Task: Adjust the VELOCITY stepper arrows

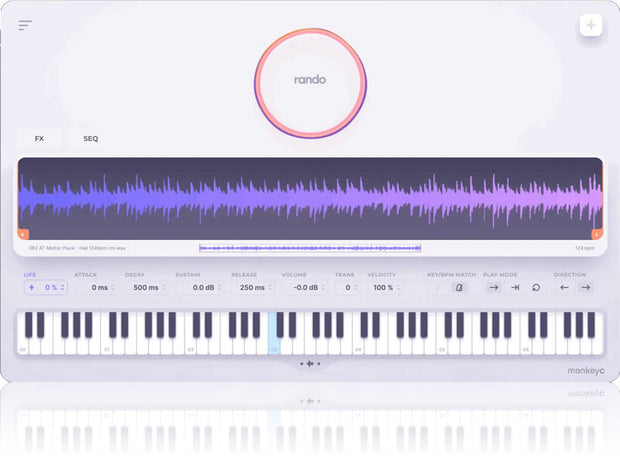Action: pyautogui.click(x=399, y=288)
